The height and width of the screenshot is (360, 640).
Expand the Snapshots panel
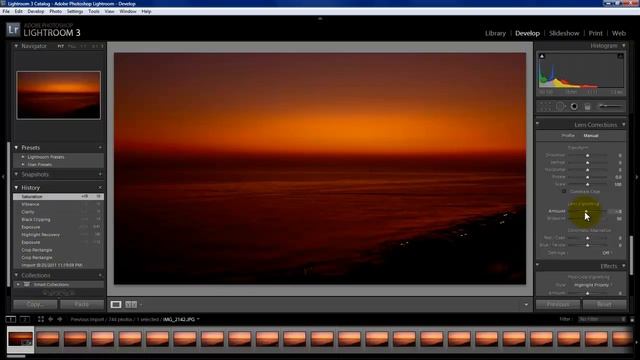(16, 174)
